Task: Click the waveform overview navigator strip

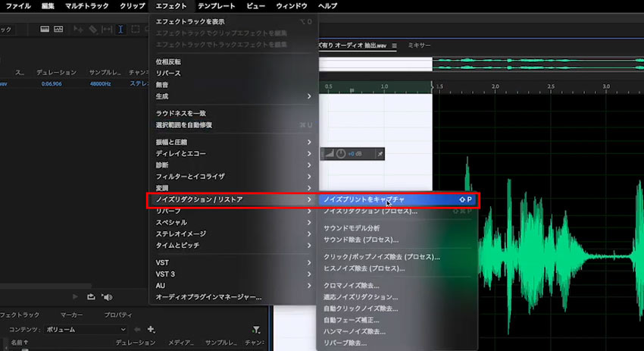Action: [x=481, y=64]
